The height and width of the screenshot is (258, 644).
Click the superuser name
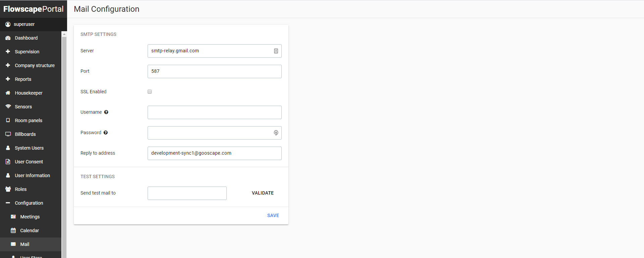click(x=24, y=24)
